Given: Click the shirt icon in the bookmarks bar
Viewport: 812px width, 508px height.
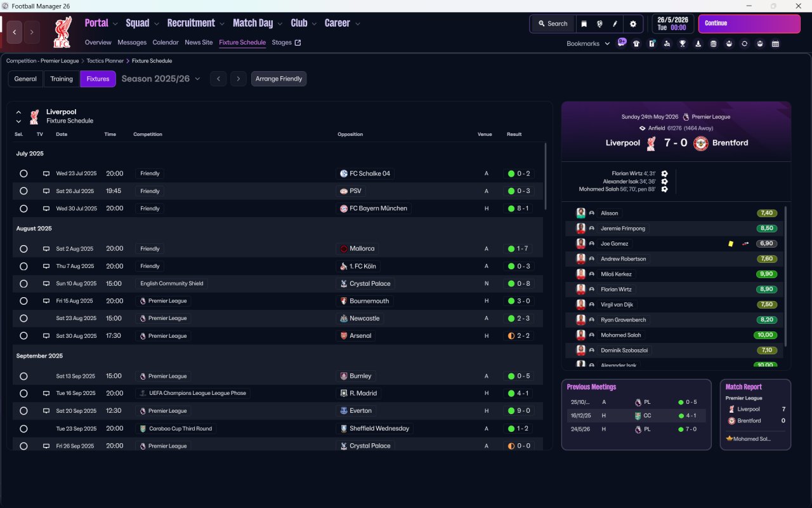Looking at the screenshot, I should point(636,44).
